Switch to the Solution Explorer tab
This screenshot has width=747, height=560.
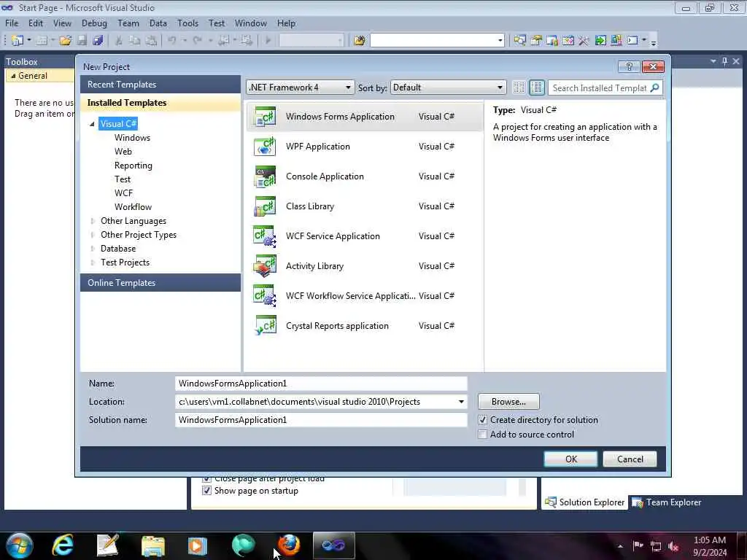585,502
